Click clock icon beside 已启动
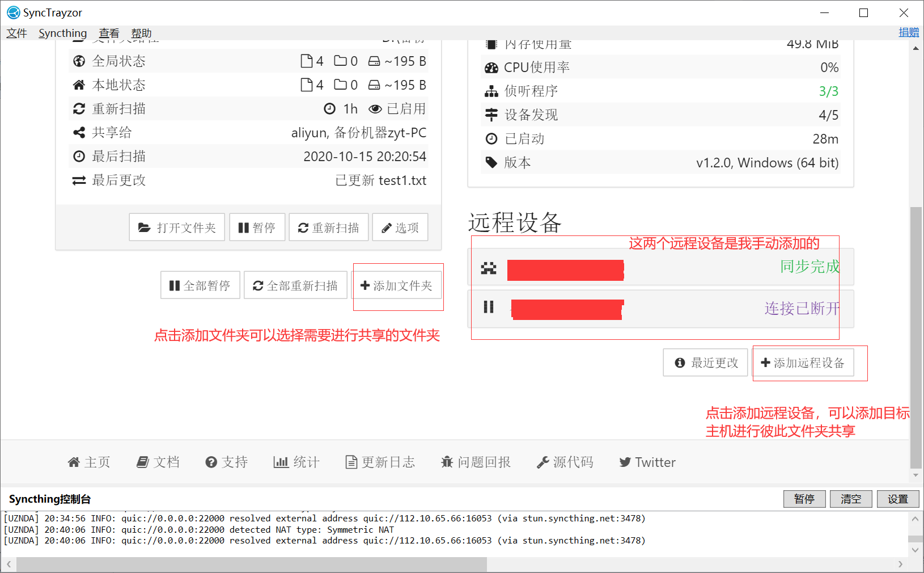This screenshot has width=924, height=573. tap(491, 139)
